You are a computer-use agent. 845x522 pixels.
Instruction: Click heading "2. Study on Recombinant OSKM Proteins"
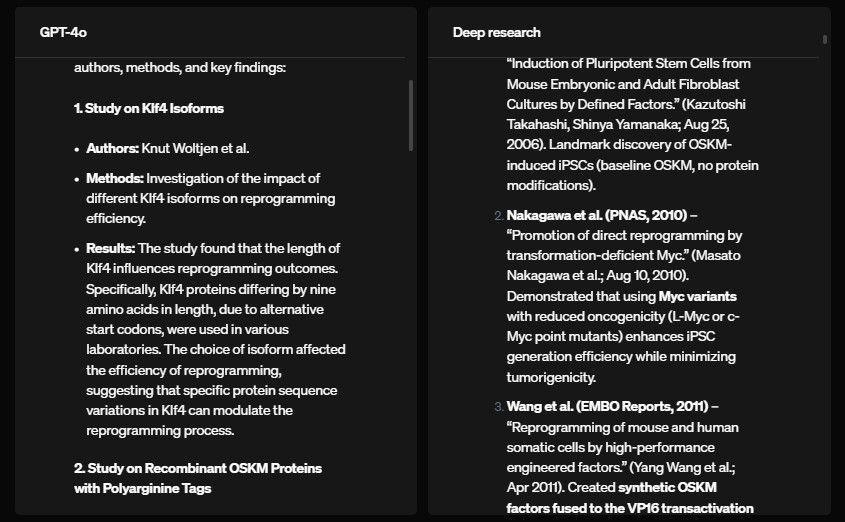pos(198,468)
